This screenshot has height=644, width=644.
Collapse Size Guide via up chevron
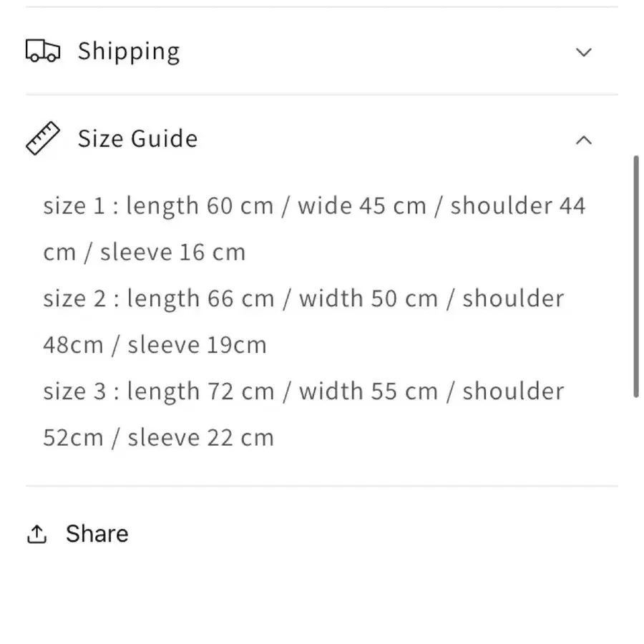pyautogui.click(x=584, y=140)
